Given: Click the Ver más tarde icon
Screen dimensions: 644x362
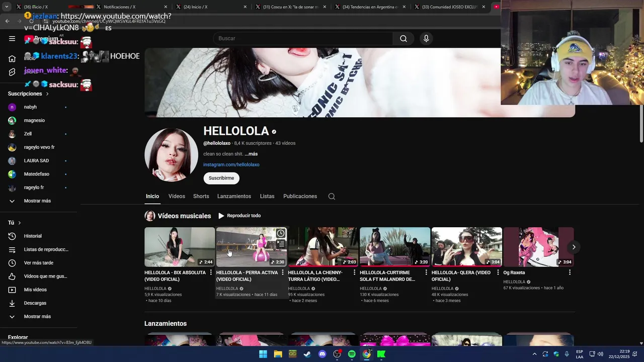Looking at the screenshot, I should click(x=12, y=263).
